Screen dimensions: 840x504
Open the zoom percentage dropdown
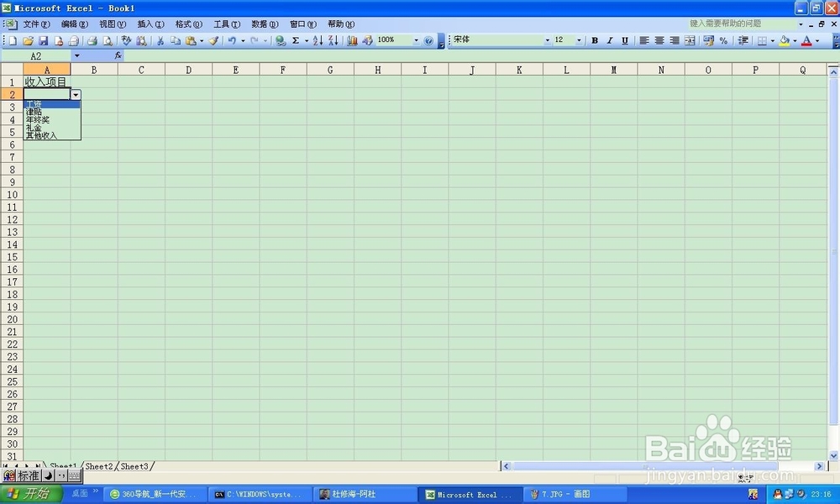coord(416,40)
